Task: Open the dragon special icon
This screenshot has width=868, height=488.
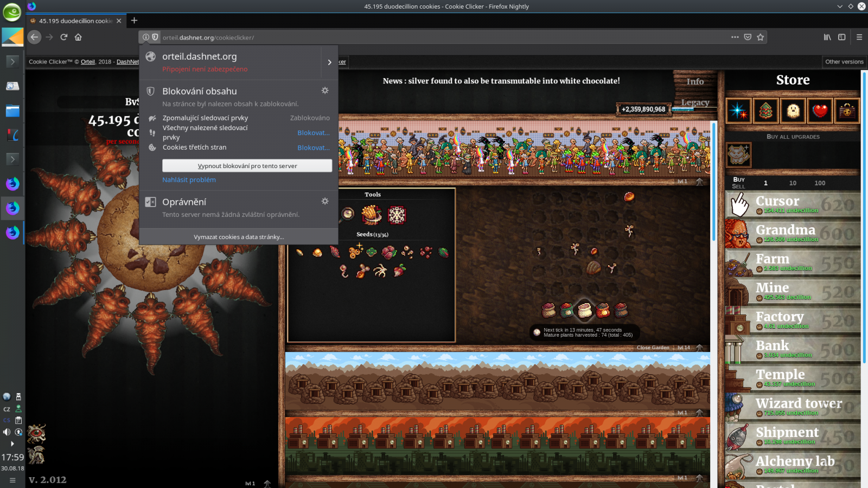Action: (36, 455)
